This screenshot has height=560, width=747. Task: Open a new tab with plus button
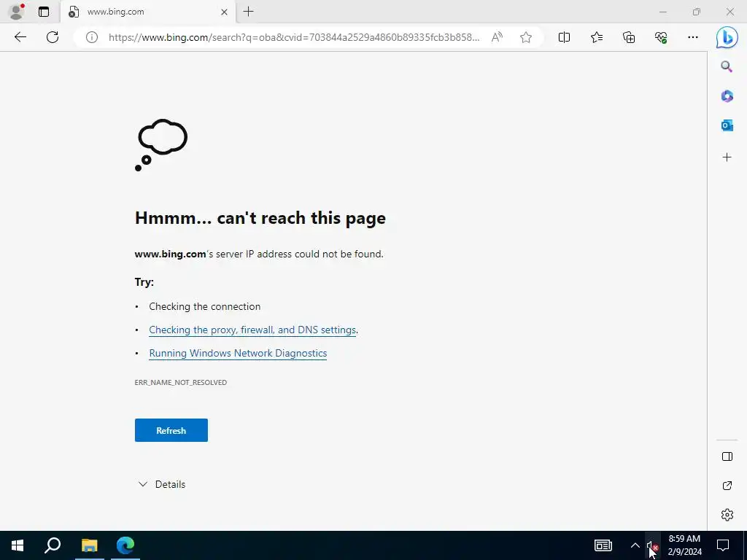tap(248, 12)
